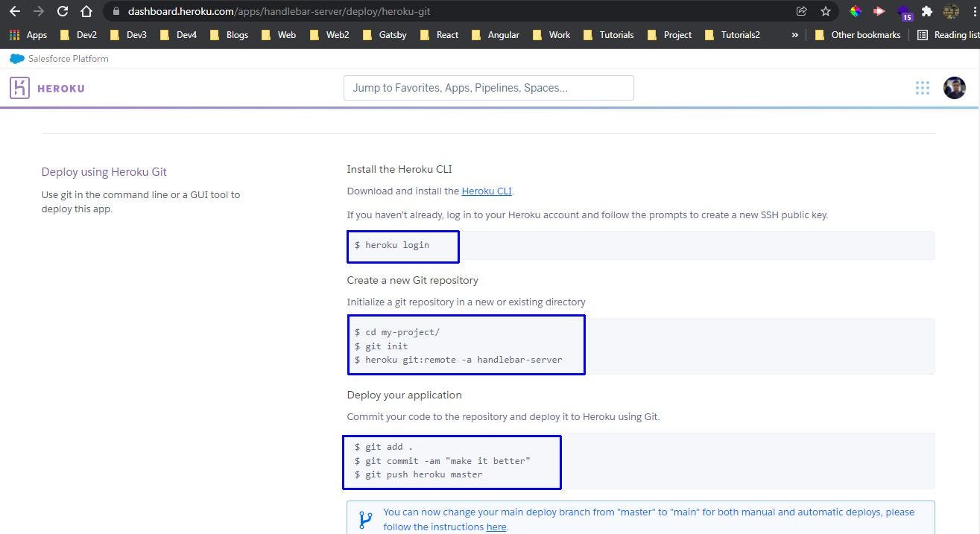Screen dimensions: 980x534
Task: Click the '$ cd my-project/' command line
Action: 397,332
